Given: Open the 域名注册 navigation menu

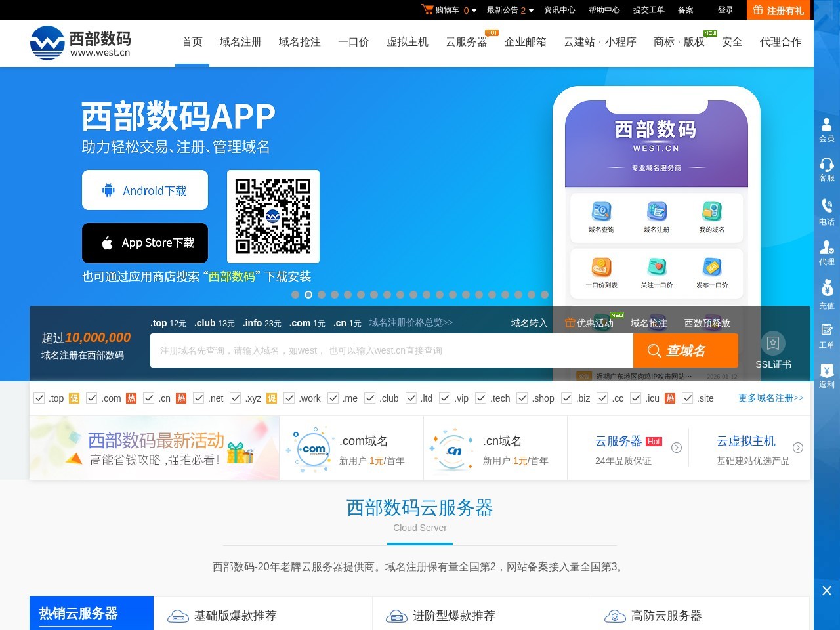Looking at the screenshot, I should point(240,42).
